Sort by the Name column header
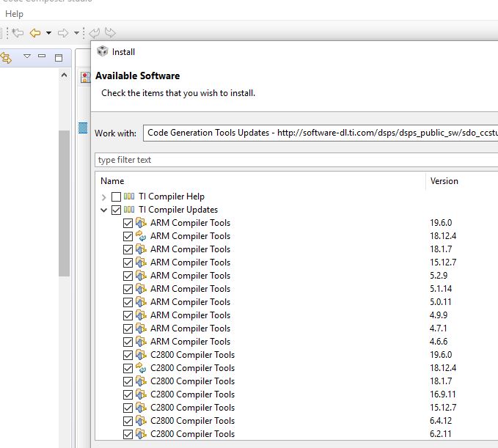 pyautogui.click(x=112, y=181)
